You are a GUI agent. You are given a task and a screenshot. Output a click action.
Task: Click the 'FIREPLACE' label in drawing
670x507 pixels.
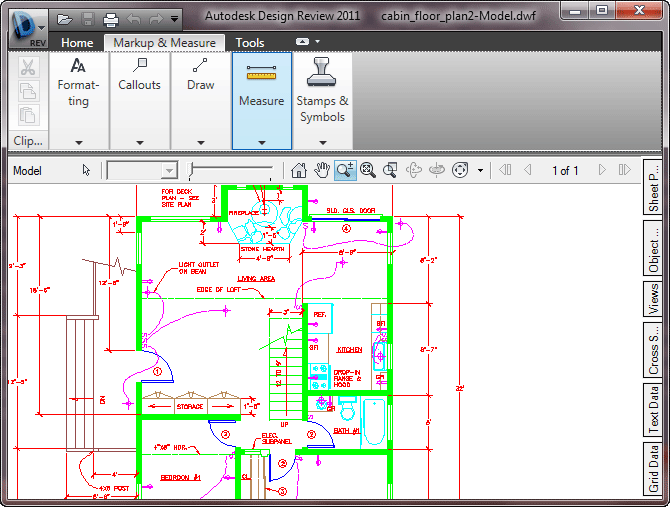[244, 212]
